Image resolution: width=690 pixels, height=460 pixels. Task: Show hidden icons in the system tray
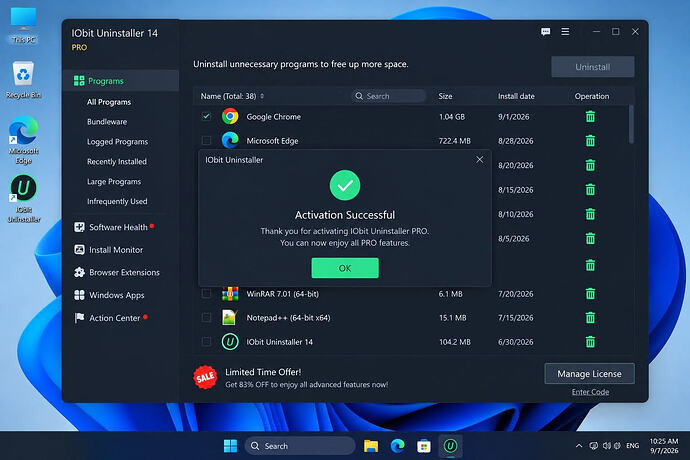coord(579,446)
